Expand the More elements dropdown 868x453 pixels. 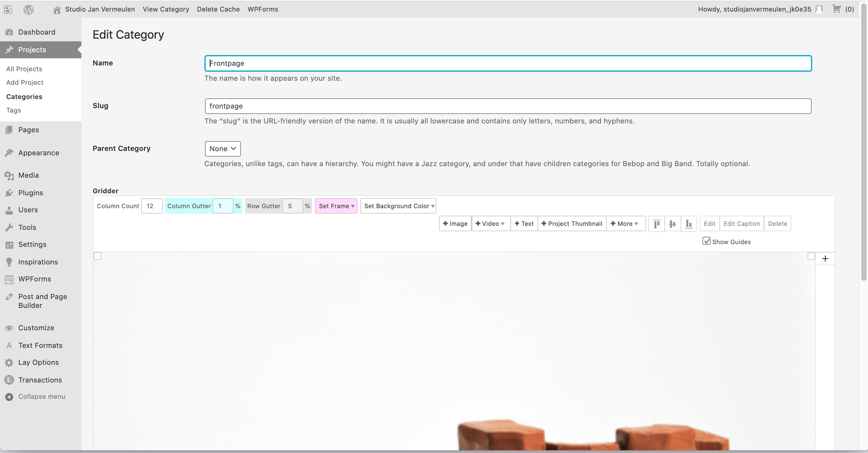click(625, 224)
